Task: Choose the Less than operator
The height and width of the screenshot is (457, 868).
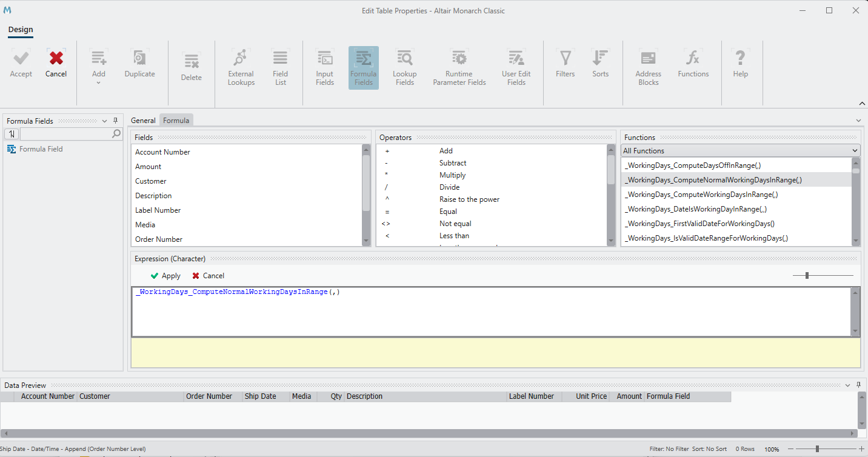Action: pos(454,236)
